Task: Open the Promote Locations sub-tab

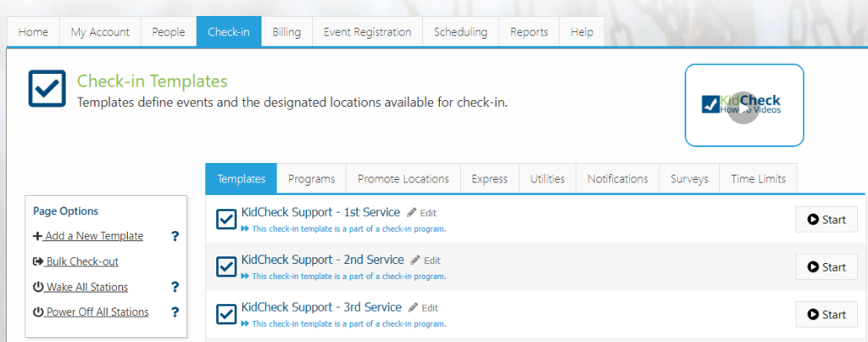Action: click(403, 179)
